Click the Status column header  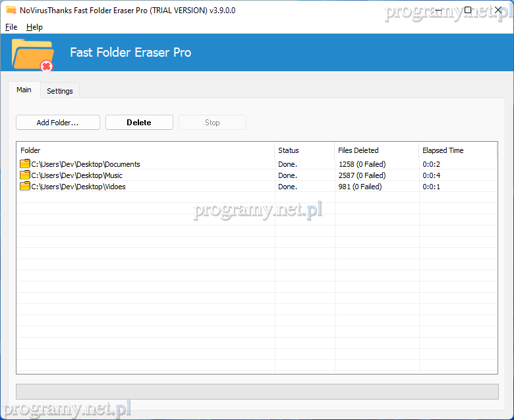304,150
